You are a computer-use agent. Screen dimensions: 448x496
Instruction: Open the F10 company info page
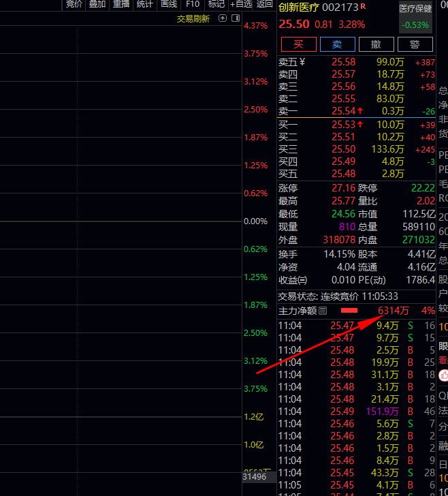(193, 4)
